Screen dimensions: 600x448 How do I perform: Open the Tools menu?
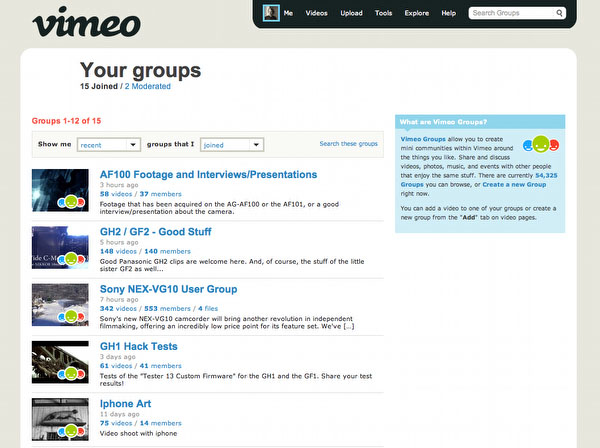pyautogui.click(x=383, y=13)
